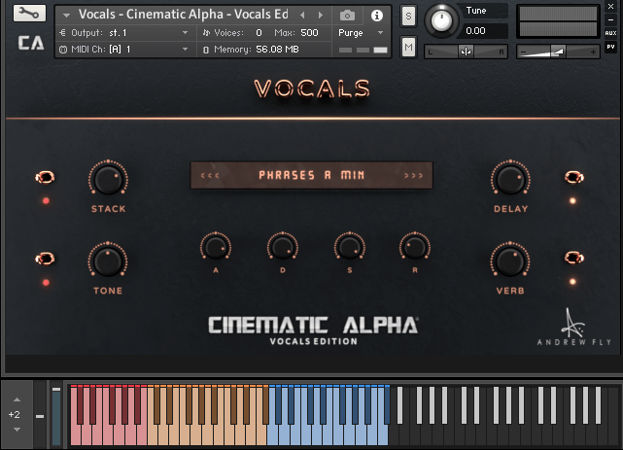Solo the instrument with S button

pos(408,16)
